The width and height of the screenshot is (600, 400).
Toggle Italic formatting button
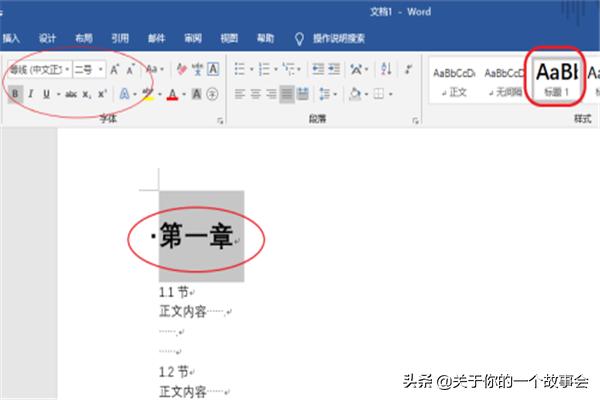[x=31, y=94]
